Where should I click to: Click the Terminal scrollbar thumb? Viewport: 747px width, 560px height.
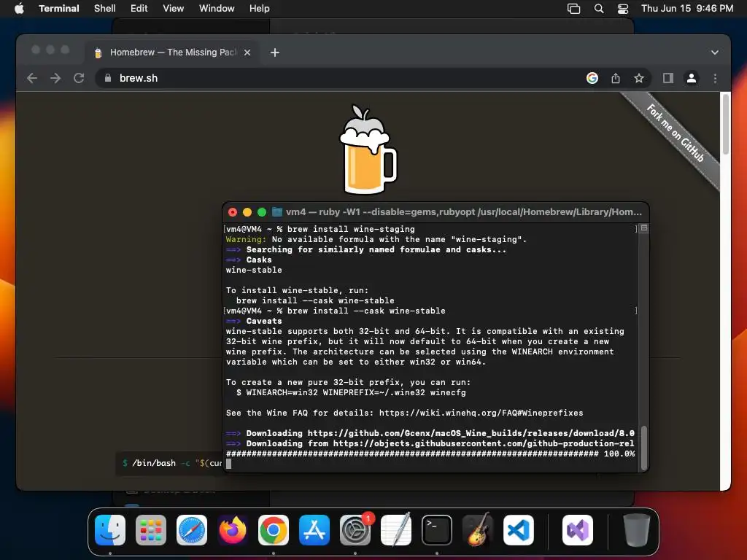click(x=643, y=448)
